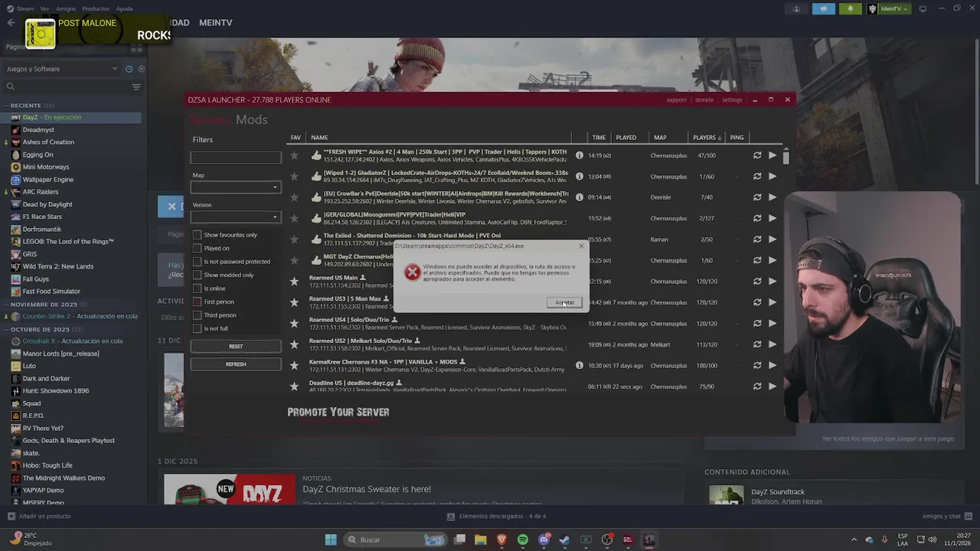Favorite the FRESH WIPE Axios #2 server star

click(x=294, y=155)
